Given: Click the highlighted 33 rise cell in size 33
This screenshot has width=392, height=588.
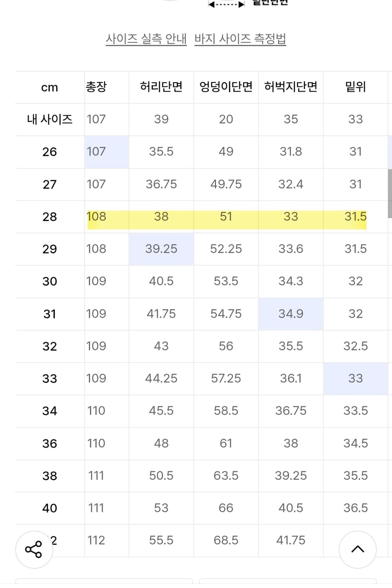Looking at the screenshot, I should (356, 378).
